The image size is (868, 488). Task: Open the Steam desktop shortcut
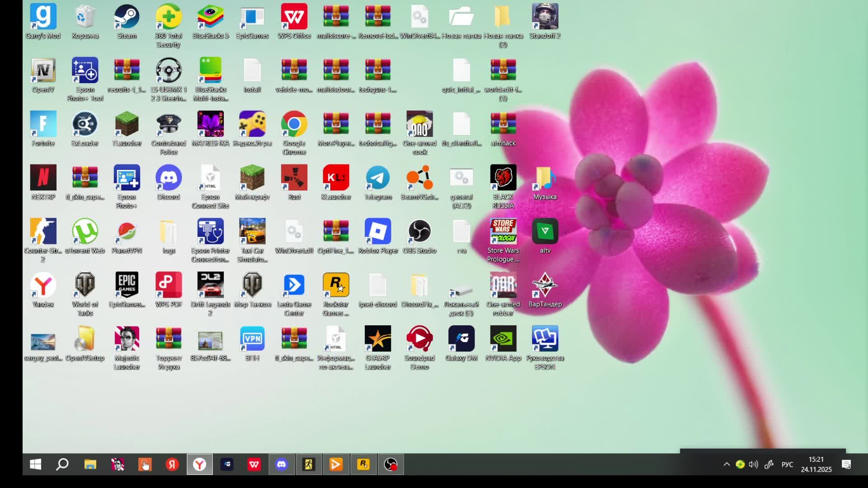click(x=127, y=17)
